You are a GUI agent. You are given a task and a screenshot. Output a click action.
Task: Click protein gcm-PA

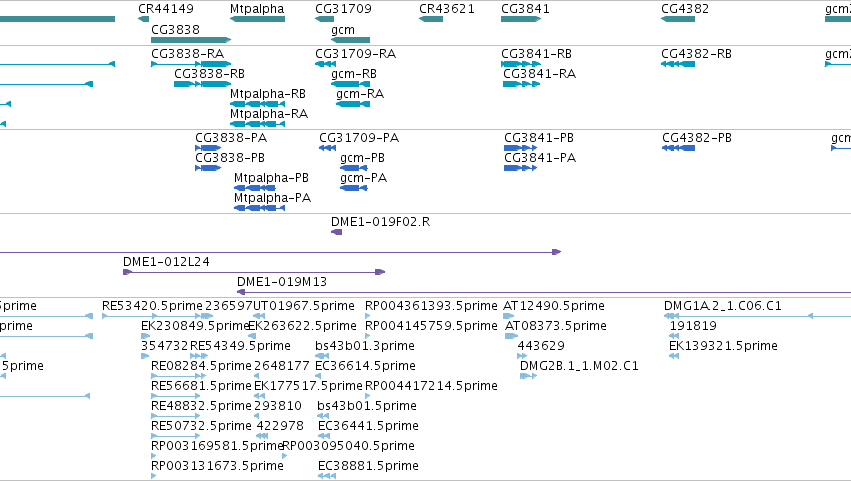coord(364,178)
